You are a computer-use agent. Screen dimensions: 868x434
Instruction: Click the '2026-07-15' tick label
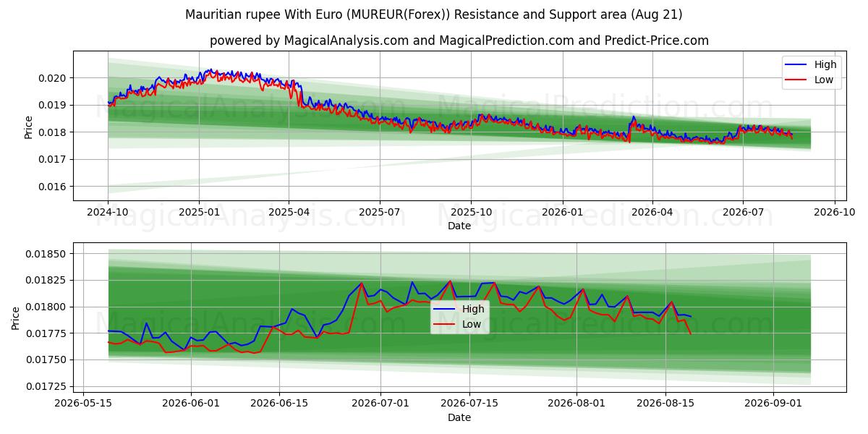click(469, 404)
